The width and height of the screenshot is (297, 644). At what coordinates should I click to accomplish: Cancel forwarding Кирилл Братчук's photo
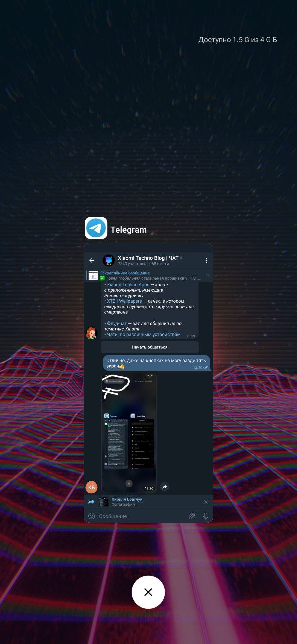pos(205,502)
